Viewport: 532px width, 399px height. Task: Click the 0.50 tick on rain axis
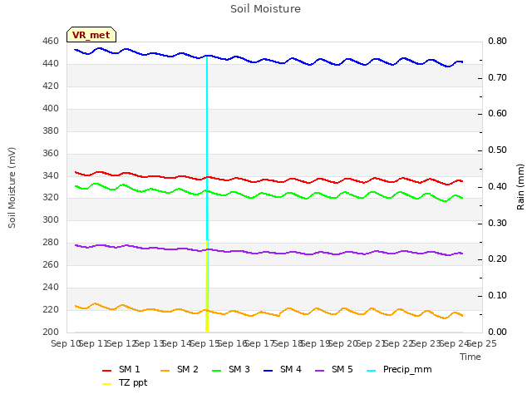point(497,150)
